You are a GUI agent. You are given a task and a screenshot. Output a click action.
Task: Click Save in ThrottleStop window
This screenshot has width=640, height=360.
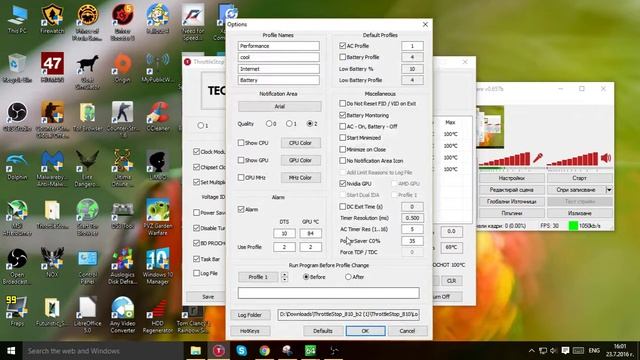click(208, 297)
